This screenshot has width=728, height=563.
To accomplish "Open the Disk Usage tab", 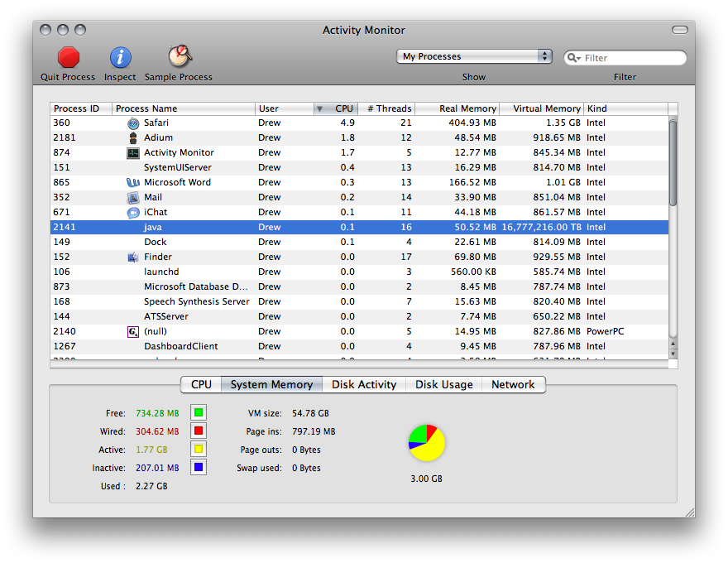I will [x=444, y=385].
